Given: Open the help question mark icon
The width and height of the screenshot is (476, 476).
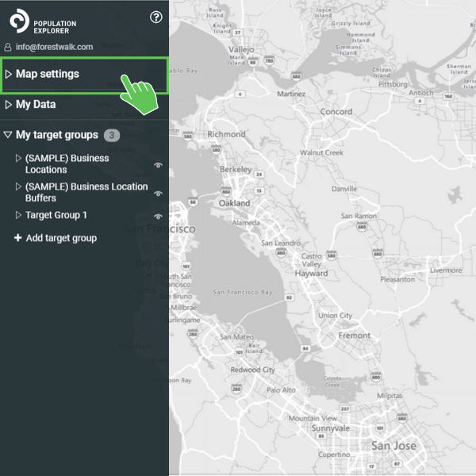Looking at the screenshot, I should 156,17.
